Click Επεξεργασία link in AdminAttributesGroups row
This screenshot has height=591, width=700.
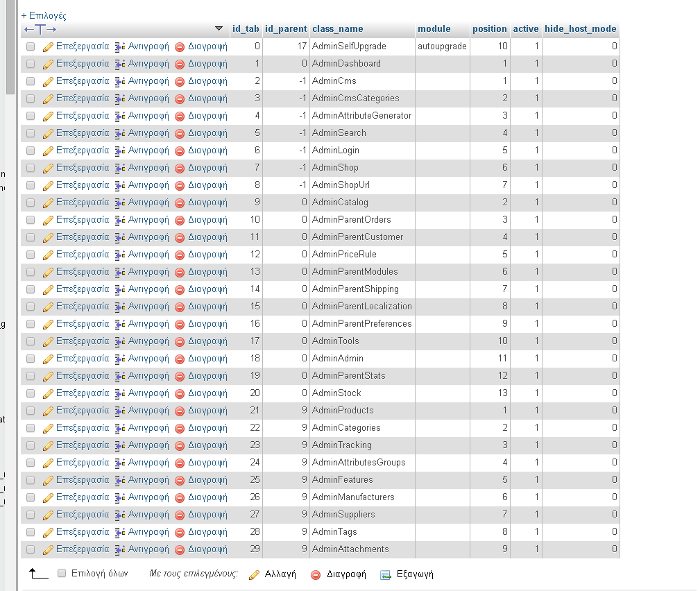(83, 463)
